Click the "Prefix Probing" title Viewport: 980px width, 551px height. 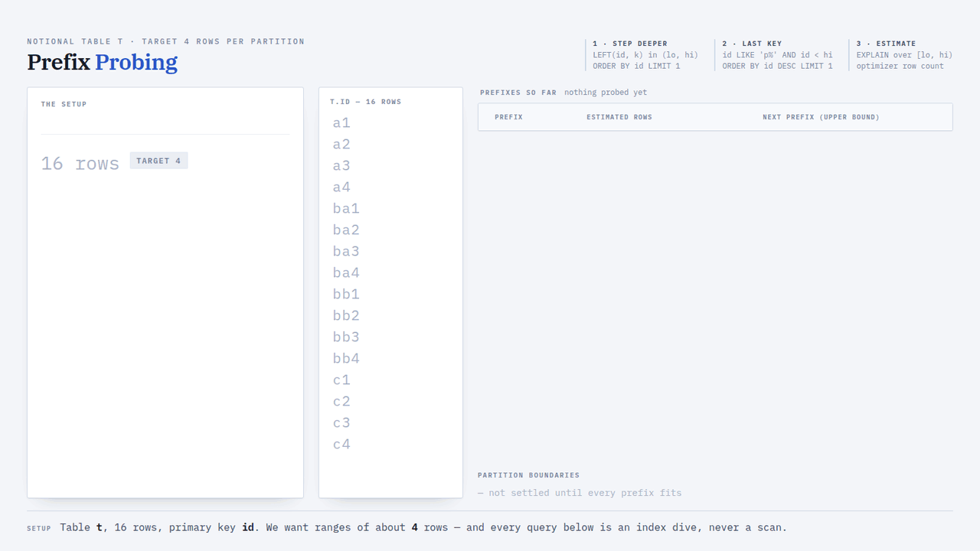tap(103, 62)
